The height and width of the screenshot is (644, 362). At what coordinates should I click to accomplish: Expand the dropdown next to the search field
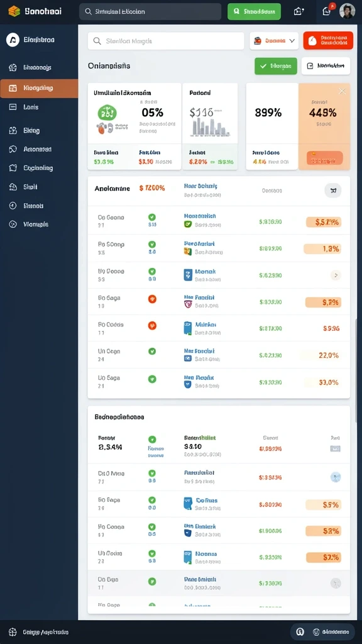274,41
